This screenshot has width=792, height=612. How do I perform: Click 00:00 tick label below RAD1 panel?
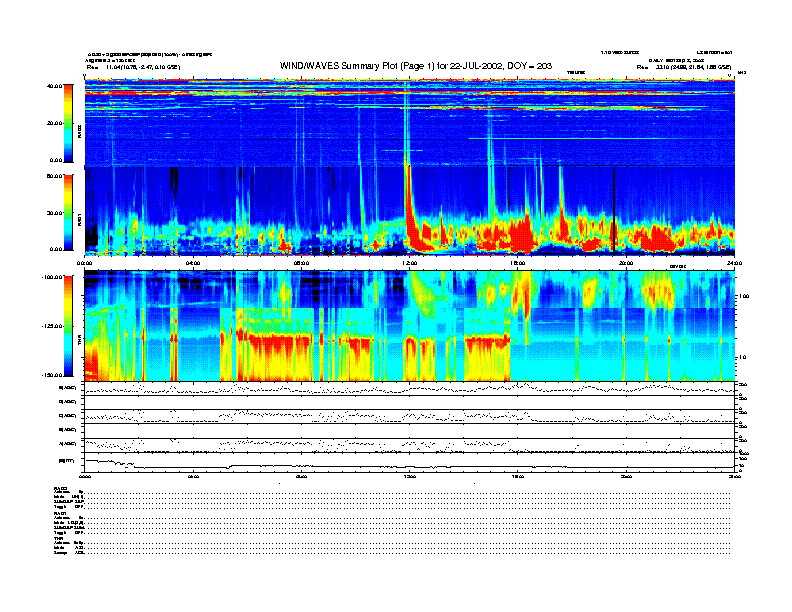coord(84,263)
